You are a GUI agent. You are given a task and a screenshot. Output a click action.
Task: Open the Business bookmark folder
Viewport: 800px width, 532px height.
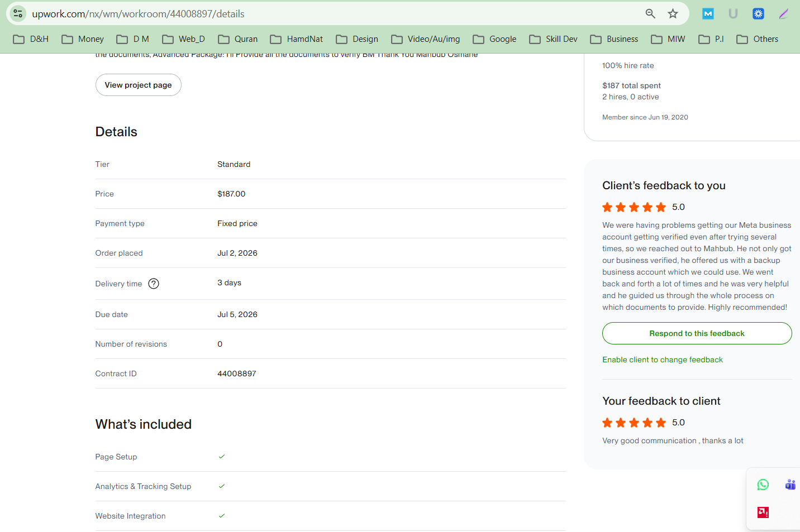pyautogui.click(x=615, y=39)
